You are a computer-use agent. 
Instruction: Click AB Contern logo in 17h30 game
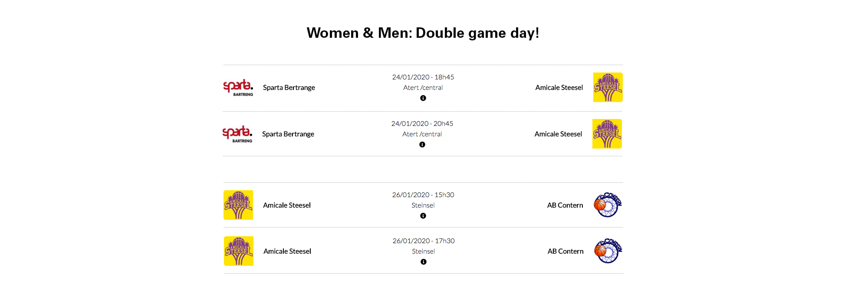click(x=608, y=251)
